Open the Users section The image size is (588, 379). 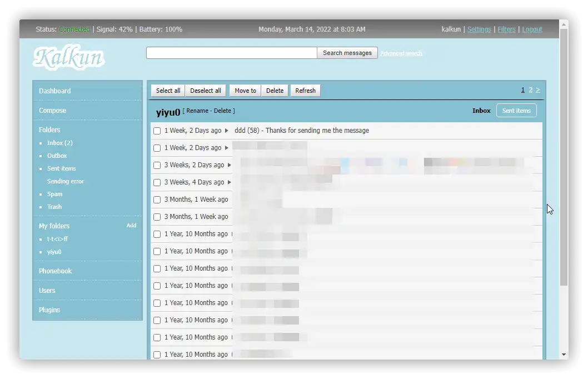[47, 291]
